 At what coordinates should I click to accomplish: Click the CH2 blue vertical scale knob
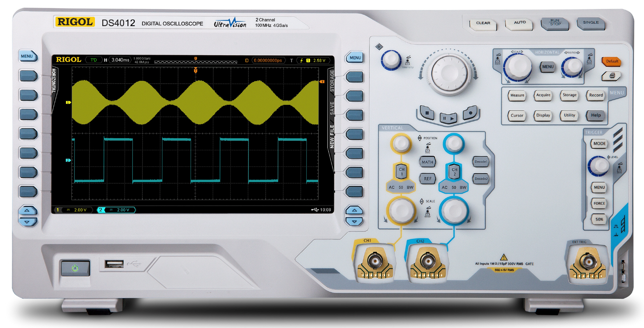[454, 211]
